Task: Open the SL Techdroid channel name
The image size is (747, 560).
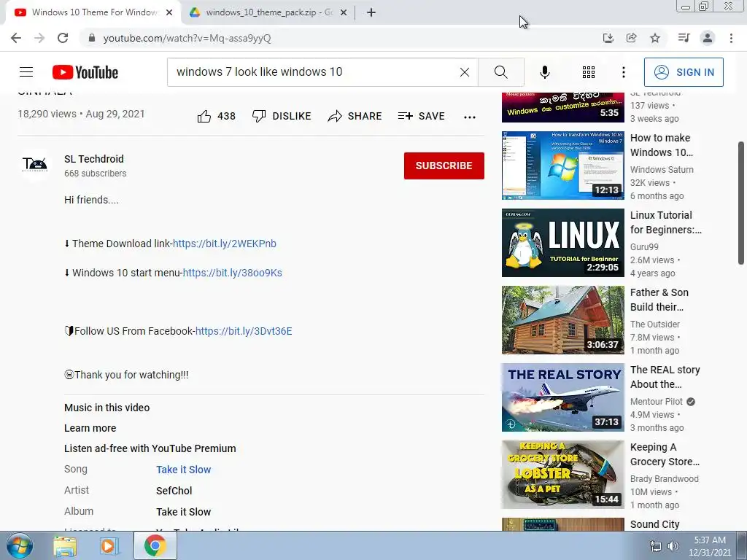Action: click(94, 159)
